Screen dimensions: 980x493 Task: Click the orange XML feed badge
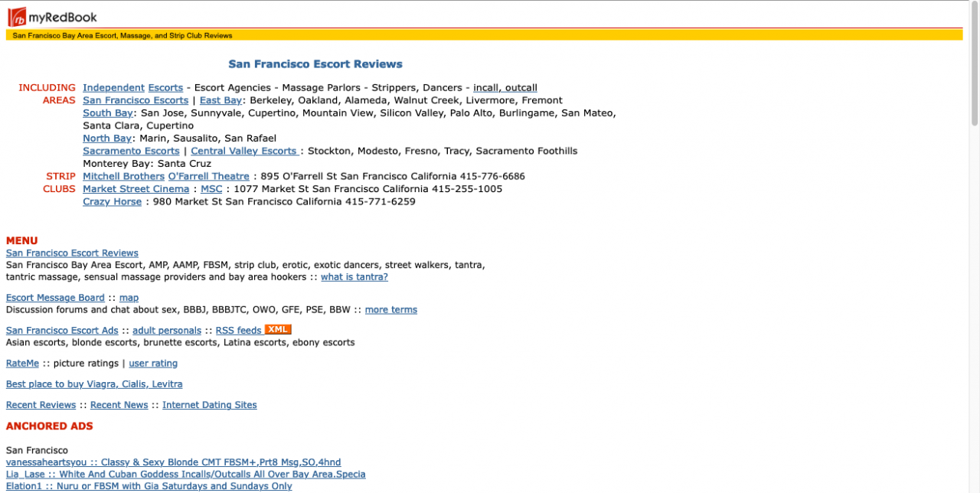[278, 330]
